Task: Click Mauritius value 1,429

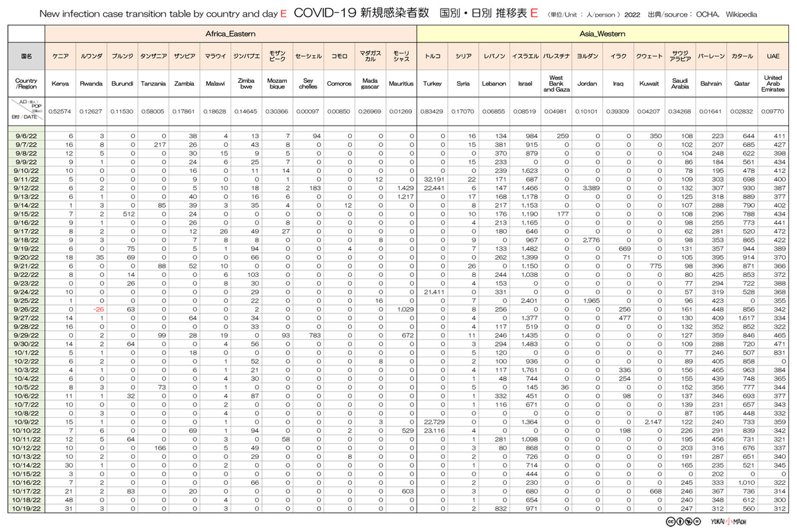Action: point(404,189)
